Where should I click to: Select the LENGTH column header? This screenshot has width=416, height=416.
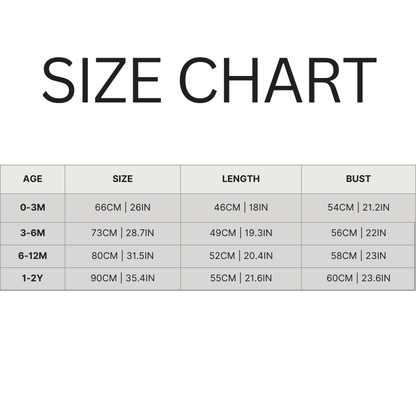coord(241,179)
